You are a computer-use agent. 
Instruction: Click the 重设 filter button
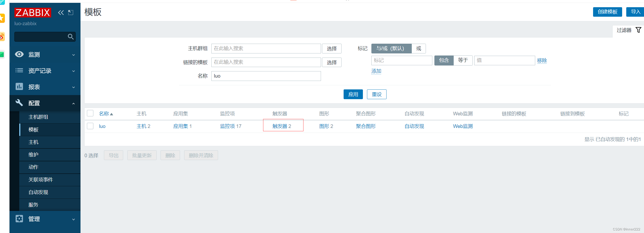coord(377,94)
